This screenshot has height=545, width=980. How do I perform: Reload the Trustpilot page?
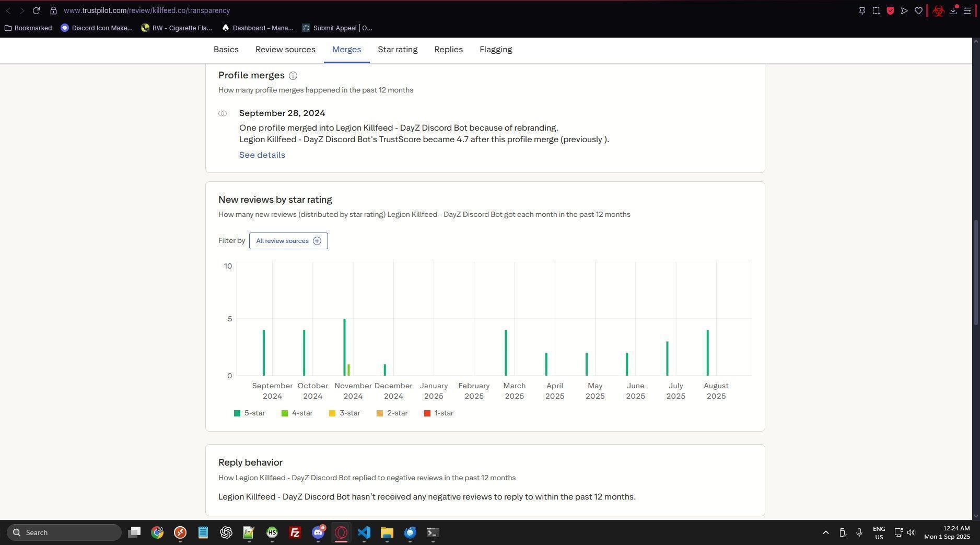pyautogui.click(x=36, y=10)
